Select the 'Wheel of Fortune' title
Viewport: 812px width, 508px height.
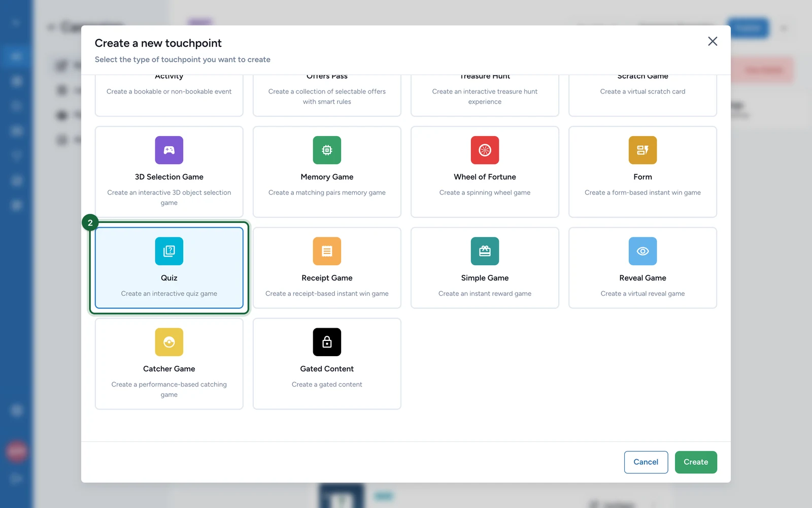pyautogui.click(x=485, y=177)
